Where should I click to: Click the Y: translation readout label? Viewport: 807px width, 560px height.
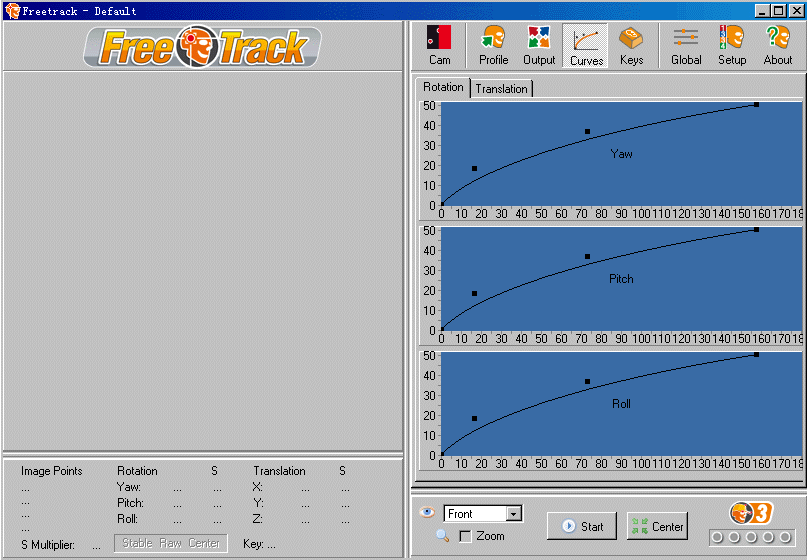tap(258, 503)
